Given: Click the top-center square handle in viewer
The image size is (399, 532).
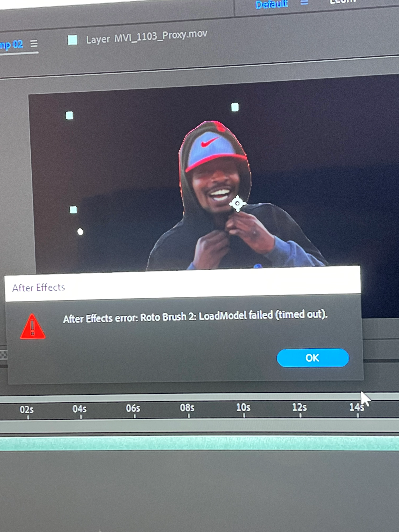Looking at the screenshot, I should click(x=235, y=107).
